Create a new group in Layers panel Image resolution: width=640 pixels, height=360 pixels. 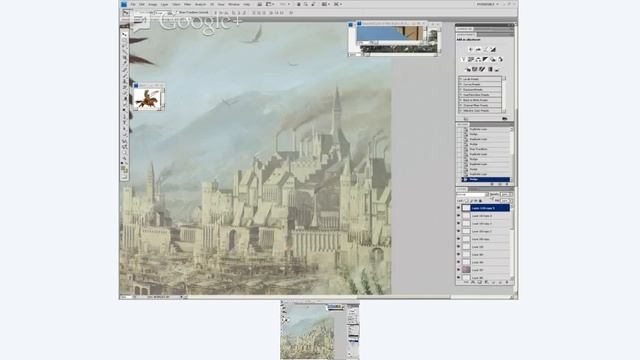click(x=493, y=282)
